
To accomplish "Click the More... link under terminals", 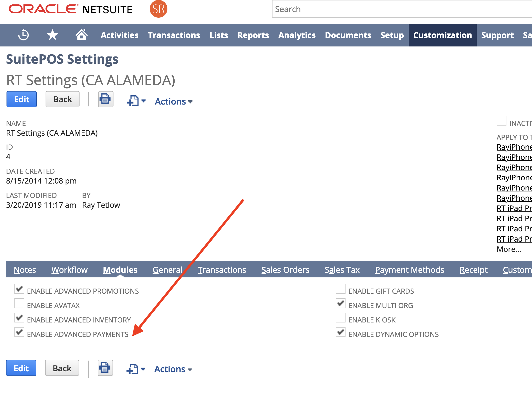I will tap(509, 249).
